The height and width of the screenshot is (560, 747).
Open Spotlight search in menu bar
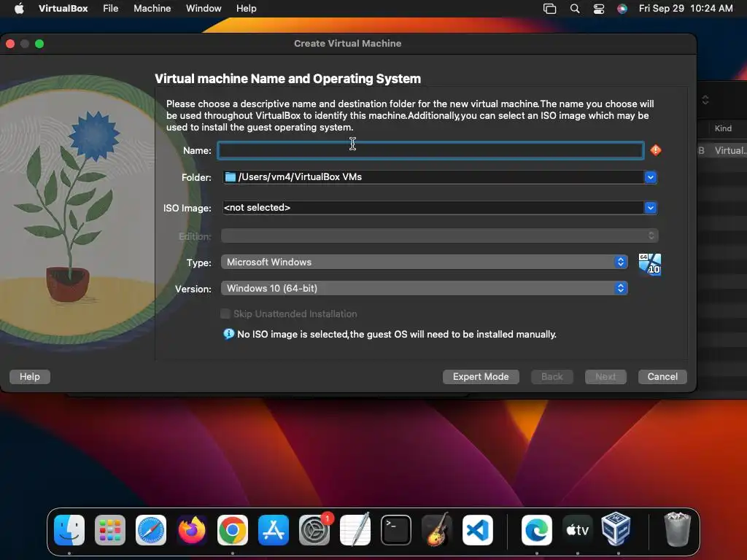point(575,9)
